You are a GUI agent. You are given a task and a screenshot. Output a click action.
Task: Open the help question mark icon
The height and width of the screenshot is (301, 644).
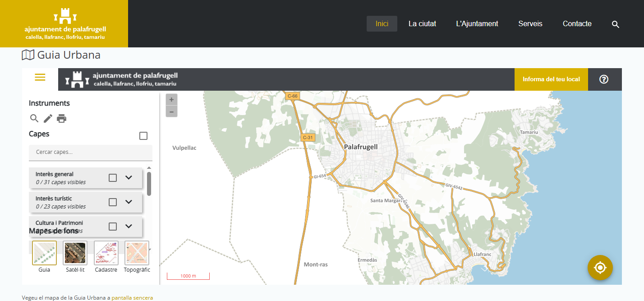pyautogui.click(x=604, y=79)
